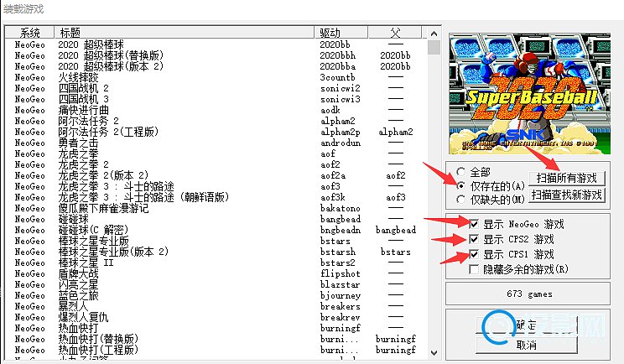This screenshot has width=624, height=364.
Task: Select 热血快打(替换版) game
Action: click(x=216, y=339)
